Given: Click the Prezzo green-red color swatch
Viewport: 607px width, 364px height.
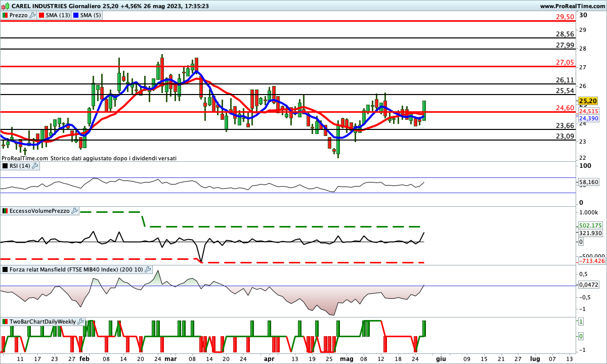Looking at the screenshot, I should click(5, 15).
